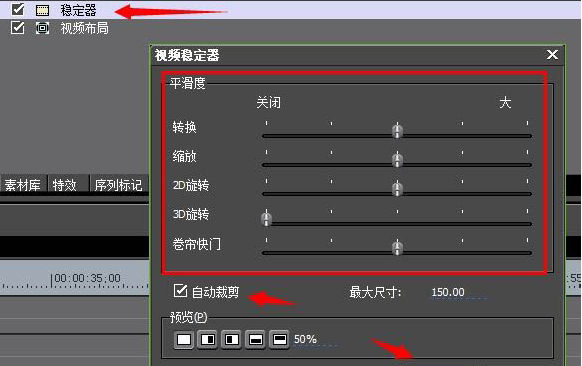The image size is (582, 366).
Task: Click the 2D旋转 slider handle
Action: coord(397,189)
